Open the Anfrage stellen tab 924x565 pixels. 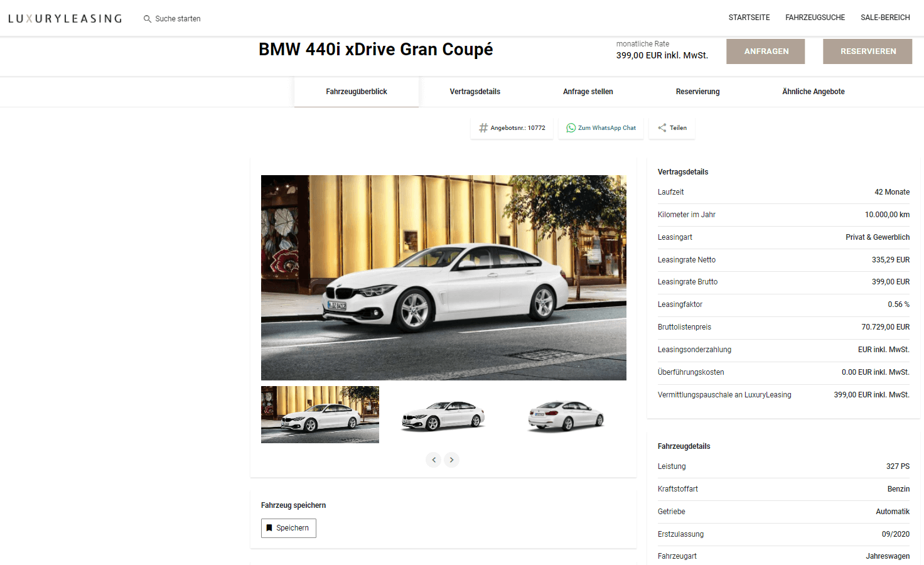pyautogui.click(x=588, y=92)
